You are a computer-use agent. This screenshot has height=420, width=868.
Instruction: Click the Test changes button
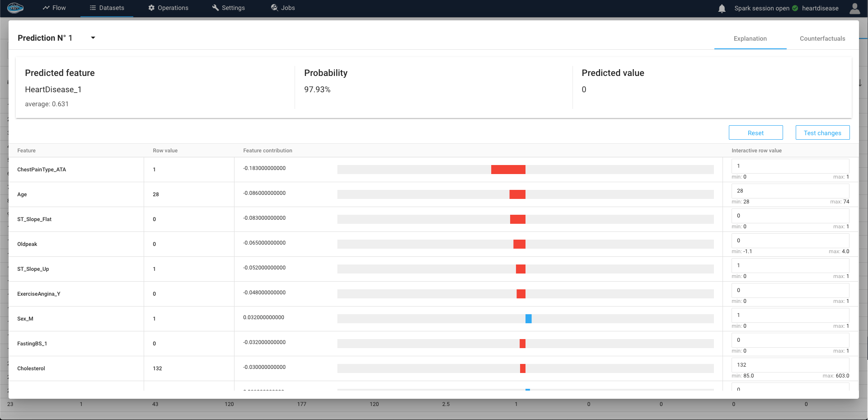pos(822,133)
